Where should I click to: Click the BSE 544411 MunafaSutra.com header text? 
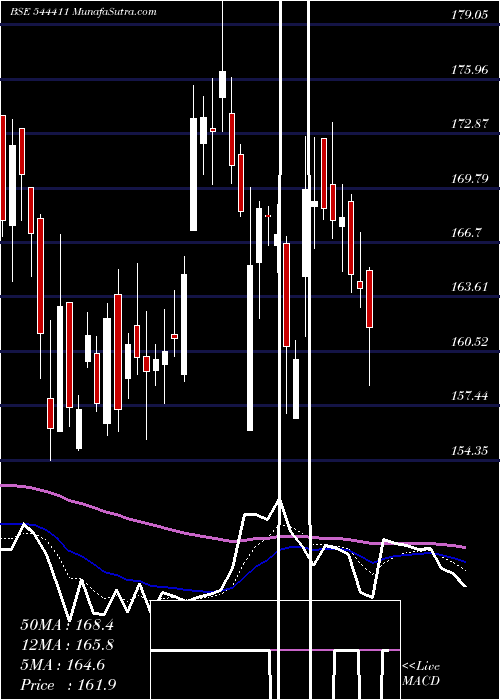(83, 12)
